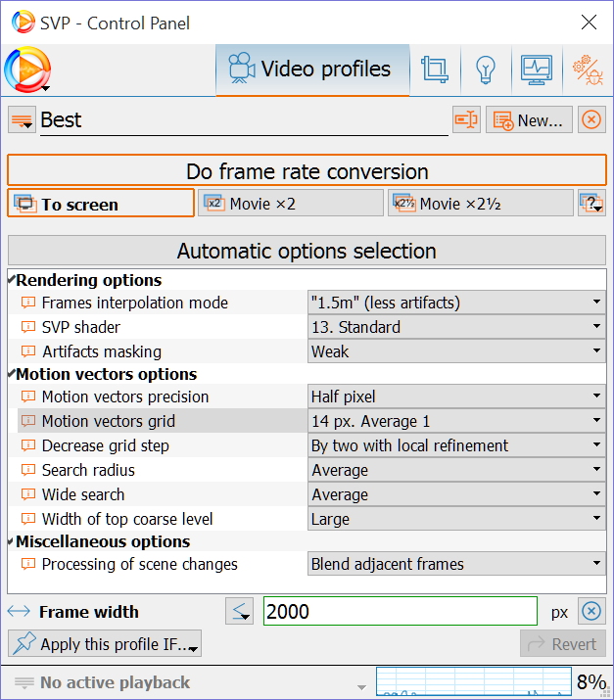Click the rename profile icon

[466, 120]
